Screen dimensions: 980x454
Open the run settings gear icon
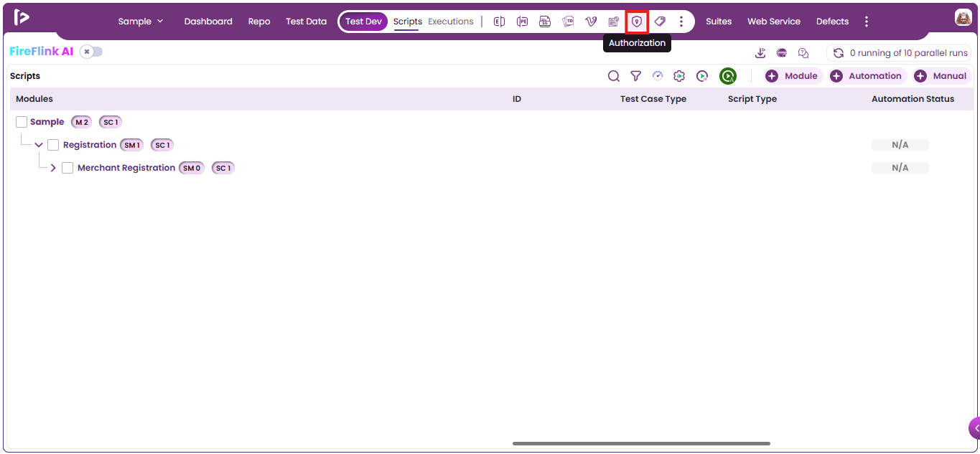679,76
